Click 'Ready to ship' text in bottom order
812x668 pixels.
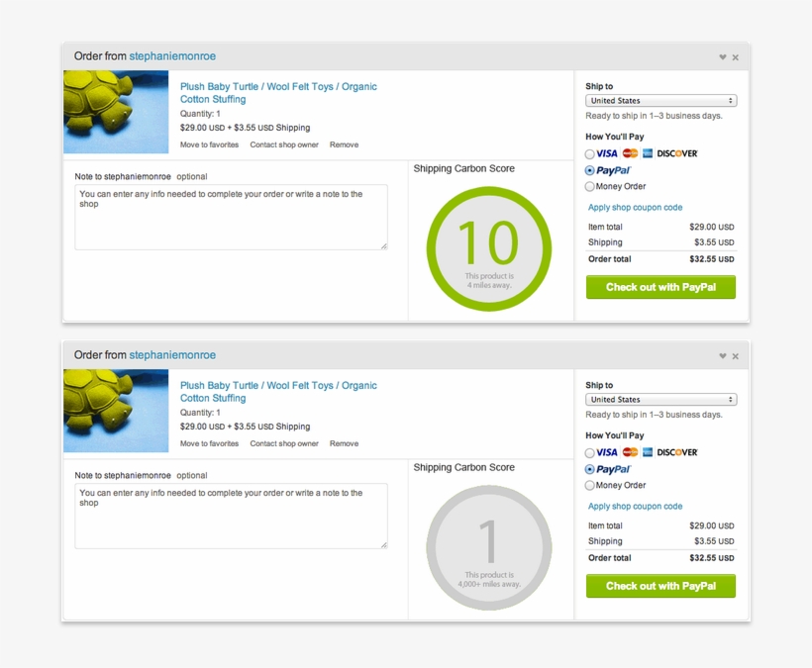click(x=654, y=415)
